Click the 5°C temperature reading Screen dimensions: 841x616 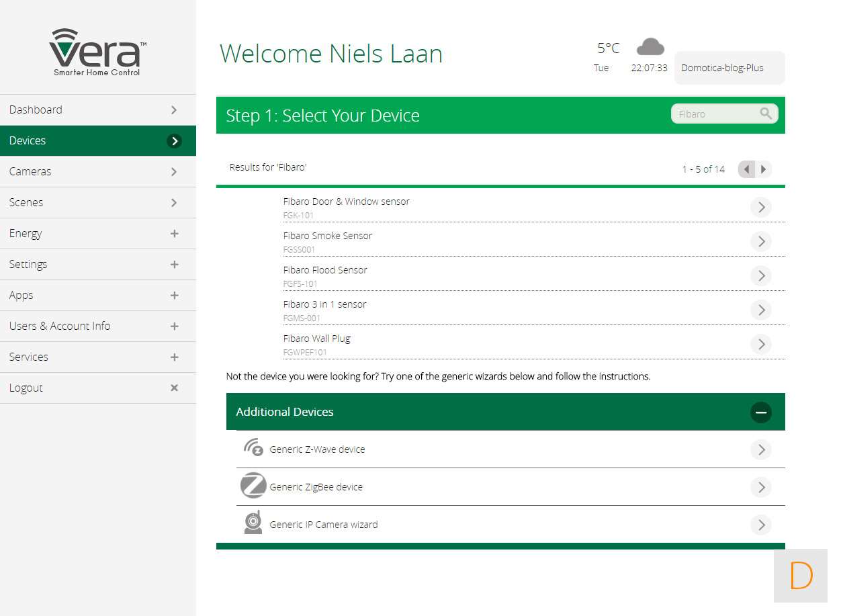click(x=609, y=48)
